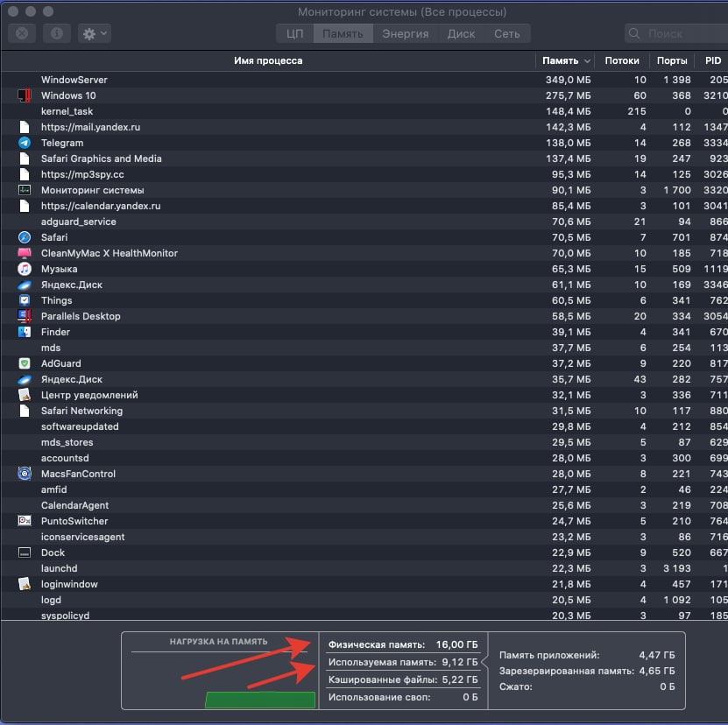
Task: Click the Finder face icon
Action: click(25, 333)
